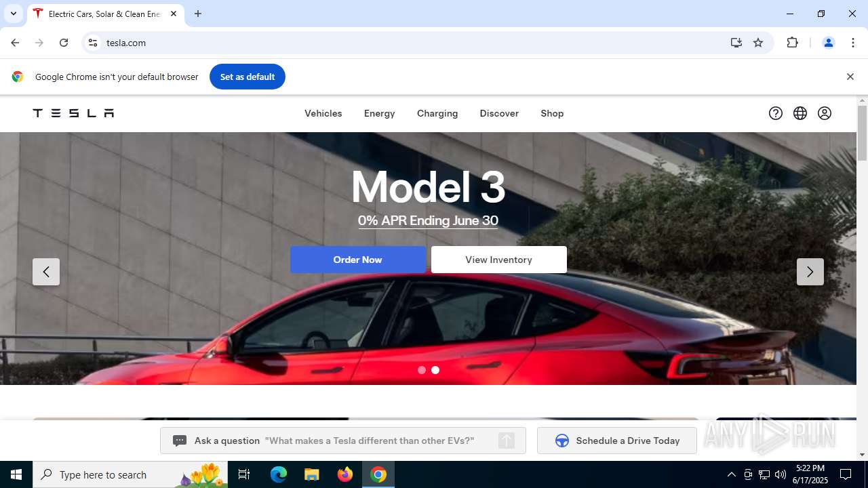Open the Shop menu

pos(552,113)
